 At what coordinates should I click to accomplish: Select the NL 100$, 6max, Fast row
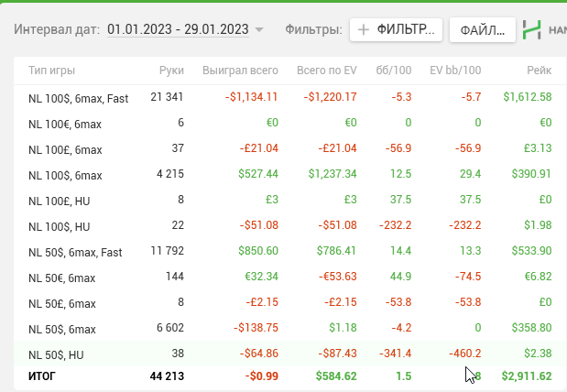[290, 97]
